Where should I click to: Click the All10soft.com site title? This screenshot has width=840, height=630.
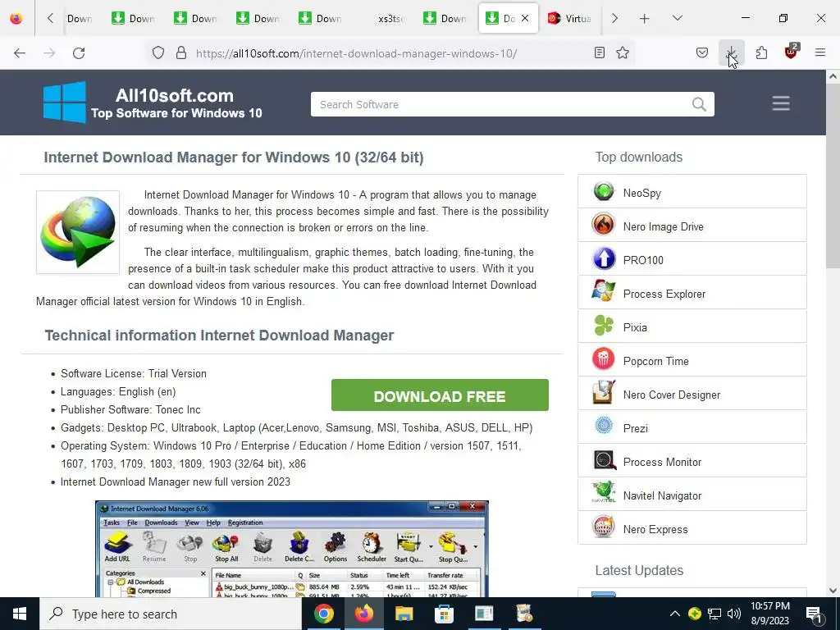coord(175,95)
